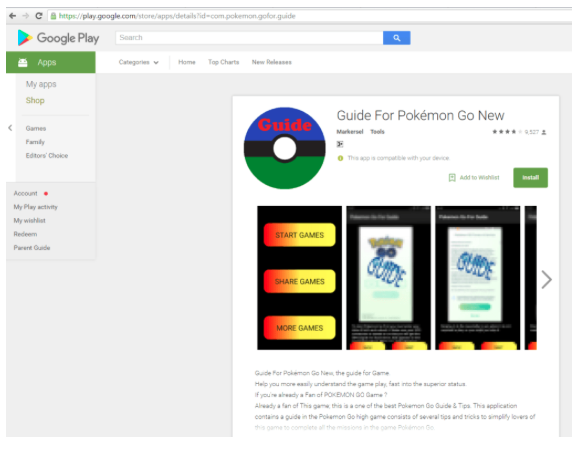Open the START GAMES screenshot thumbnail
Viewport: 574px width, 458px height.
pos(299,278)
